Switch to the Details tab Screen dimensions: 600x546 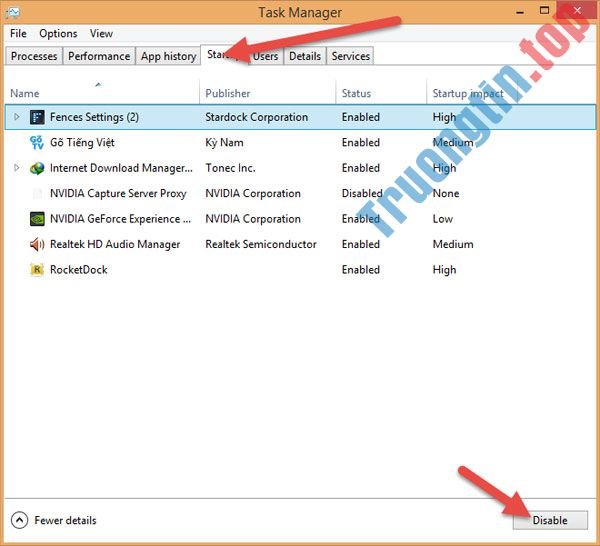pos(305,56)
